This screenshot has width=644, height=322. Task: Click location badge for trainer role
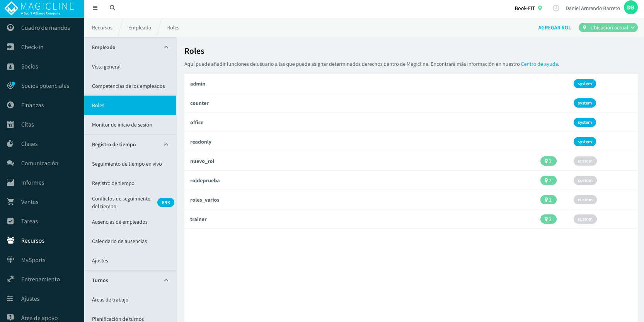[548, 219]
